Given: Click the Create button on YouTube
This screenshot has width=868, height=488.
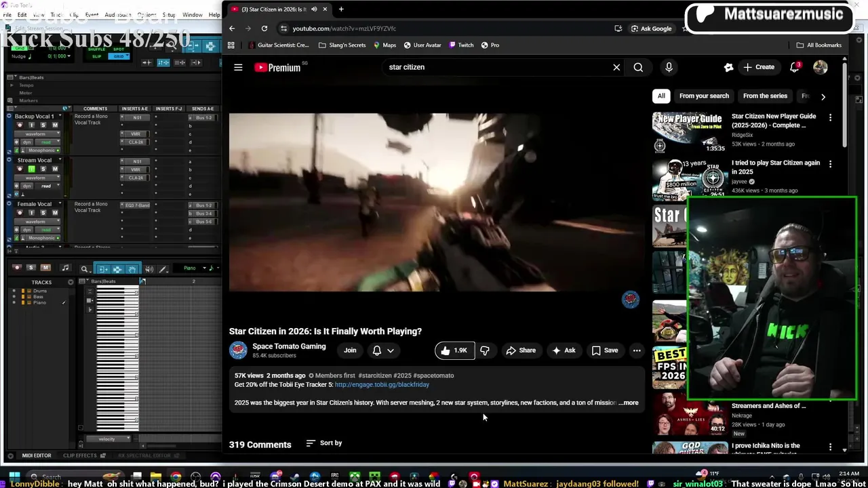Looking at the screenshot, I should (759, 67).
